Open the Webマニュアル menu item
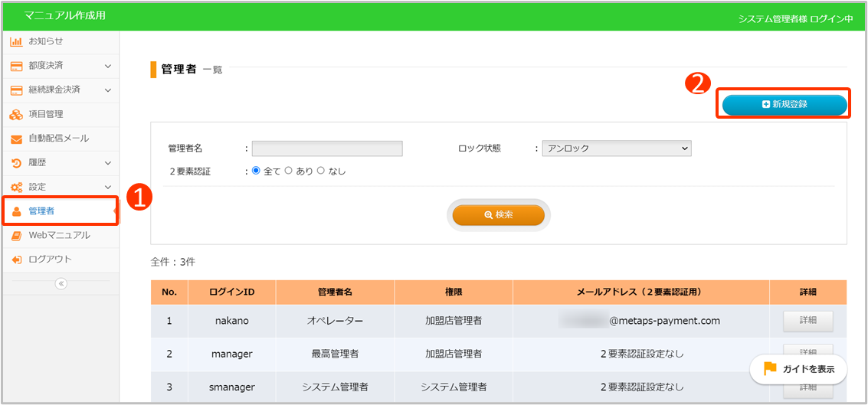This screenshot has height=405, width=868. coord(59,235)
